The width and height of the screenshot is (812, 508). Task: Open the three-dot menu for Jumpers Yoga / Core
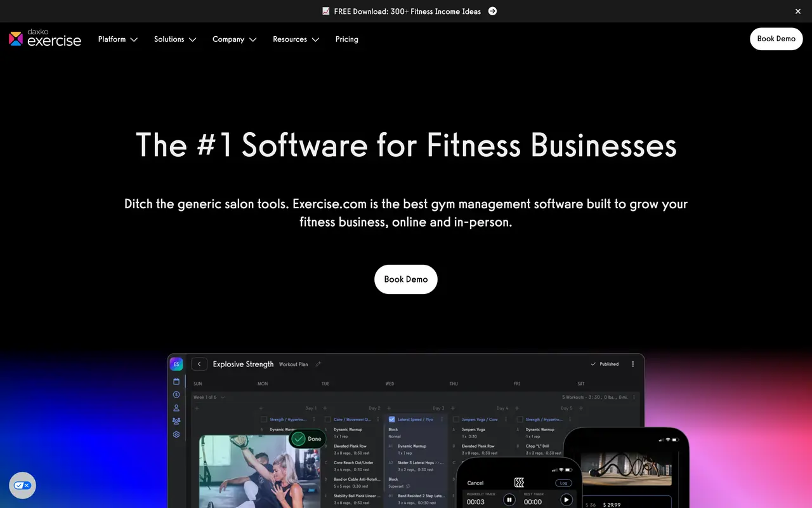click(506, 420)
